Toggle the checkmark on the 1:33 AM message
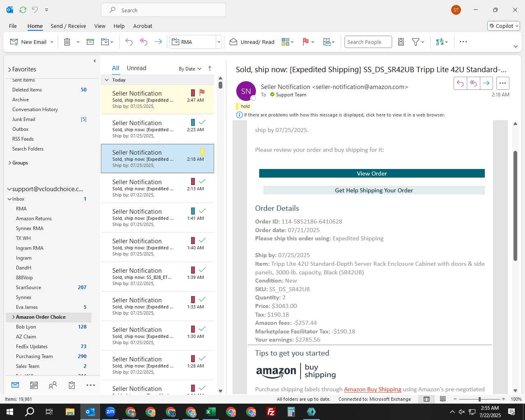Image resolution: width=525 pixels, height=420 pixels. tap(202, 299)
